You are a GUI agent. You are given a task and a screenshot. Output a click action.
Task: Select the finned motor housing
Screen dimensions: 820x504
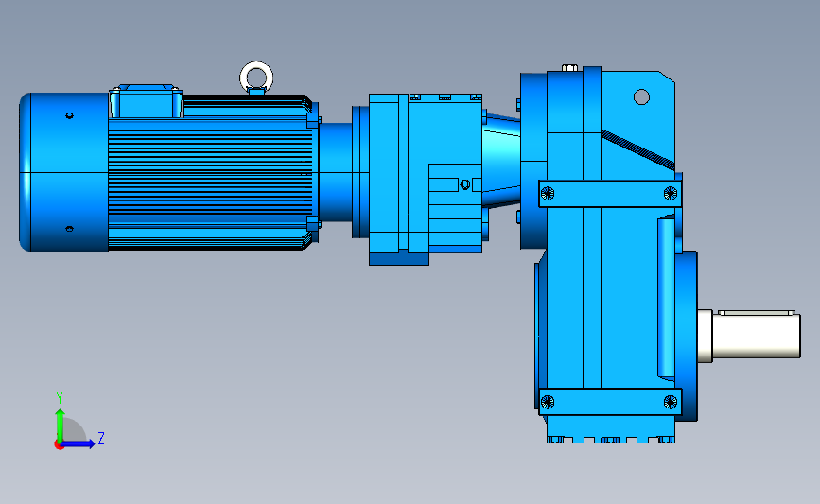(x=210, y=172)
